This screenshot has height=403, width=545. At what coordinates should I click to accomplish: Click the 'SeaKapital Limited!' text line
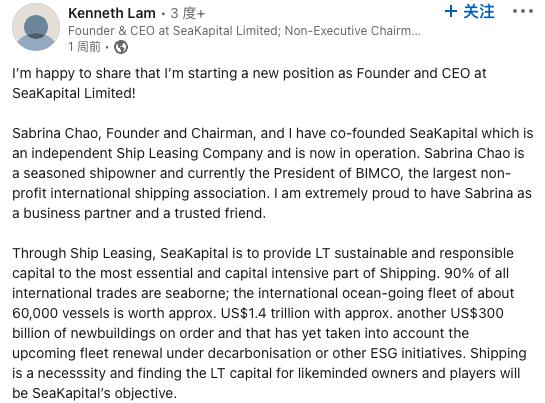coord(74,93)
